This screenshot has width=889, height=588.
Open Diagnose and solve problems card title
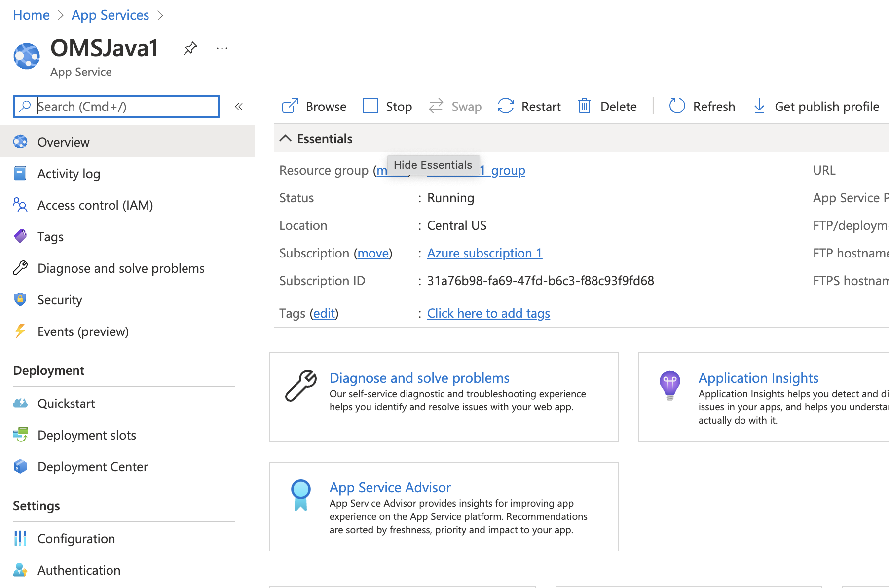click(x=419, y=378)
